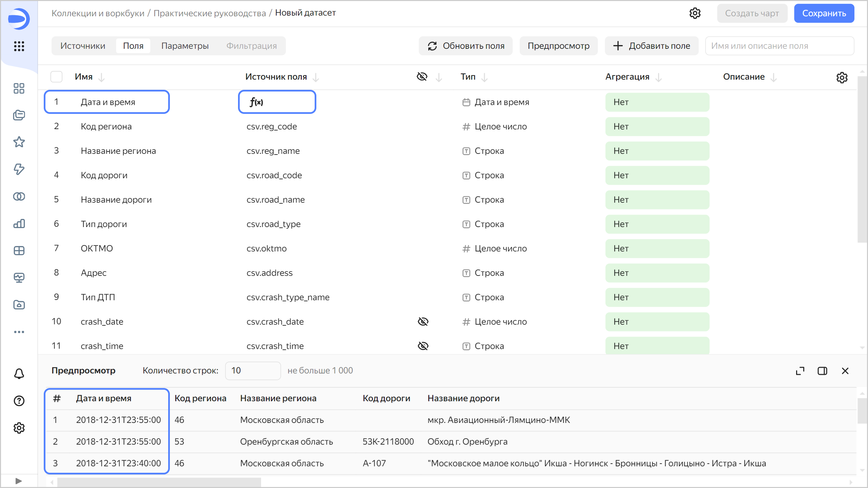Click the favorites star icon in sidebar
Image resolution: width=868 pixels, height=488 pixels.
[19, 142]
